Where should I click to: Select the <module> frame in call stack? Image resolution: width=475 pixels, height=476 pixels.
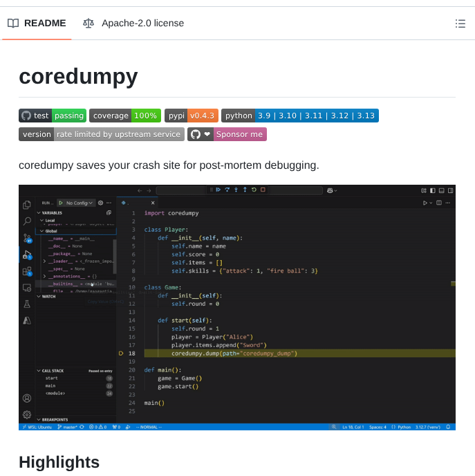pyautogui.click(x=76, y=394)
